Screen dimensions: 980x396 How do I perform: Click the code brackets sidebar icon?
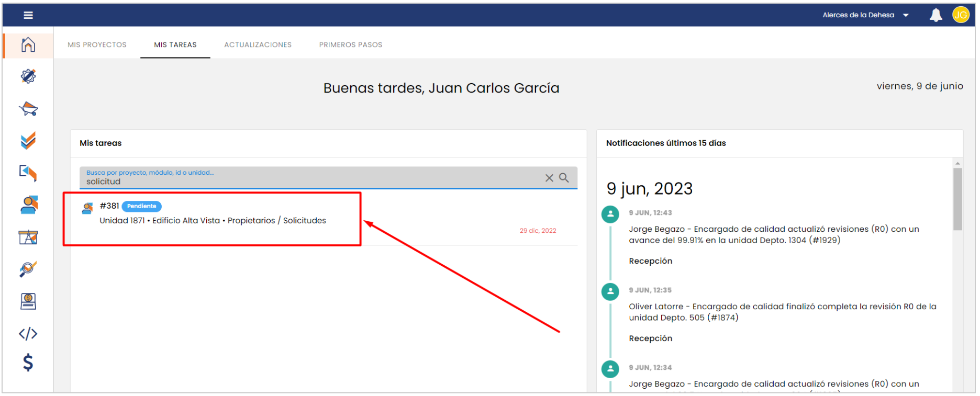pos(28,333)
